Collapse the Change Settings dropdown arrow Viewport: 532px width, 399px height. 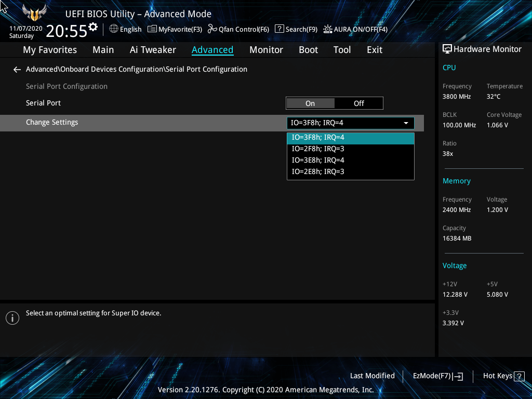pos(406,123)
